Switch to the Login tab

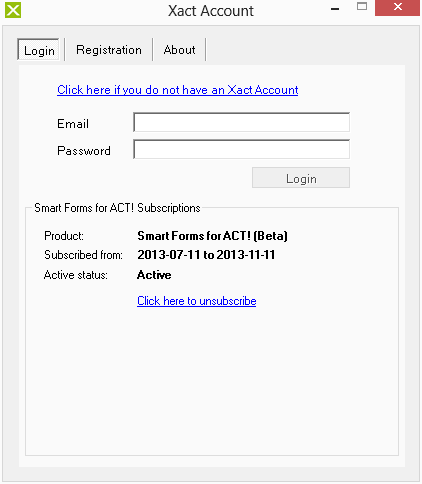pos(39,50)
